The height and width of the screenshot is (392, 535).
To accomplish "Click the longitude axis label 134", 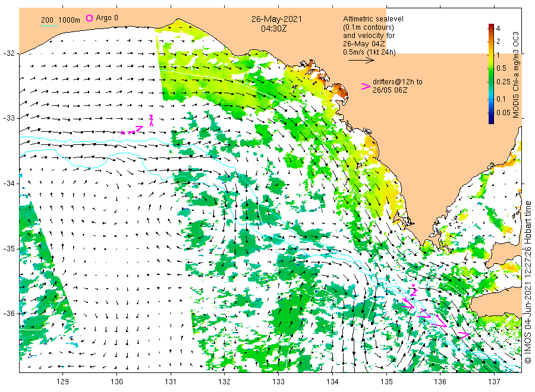I will pyautogui.click(x=332, y=381).
